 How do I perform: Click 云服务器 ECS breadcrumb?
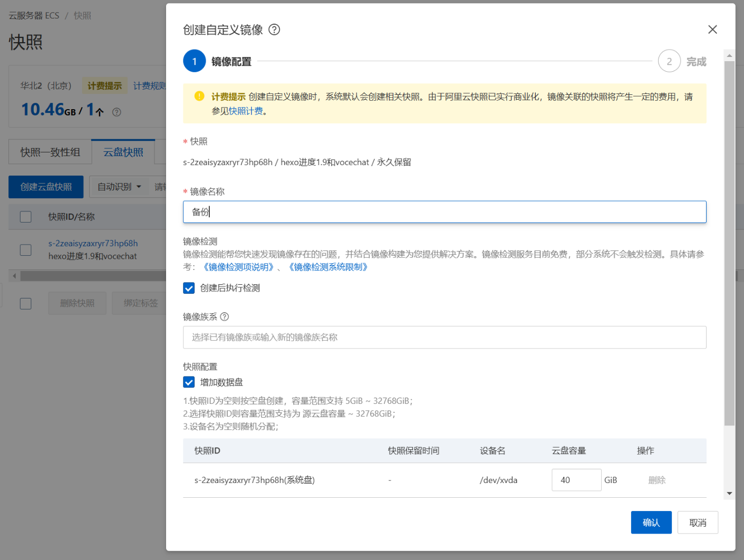pos(34,16)
